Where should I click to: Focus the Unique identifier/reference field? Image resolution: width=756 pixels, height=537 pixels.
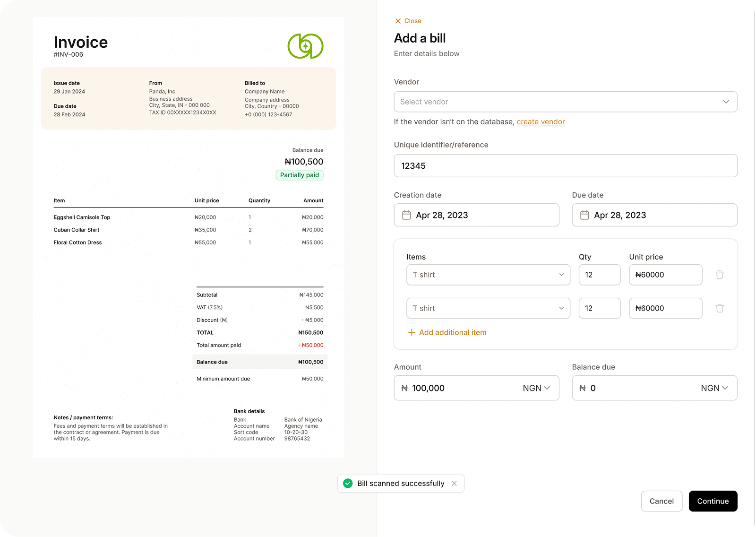[x=565, y=166]
